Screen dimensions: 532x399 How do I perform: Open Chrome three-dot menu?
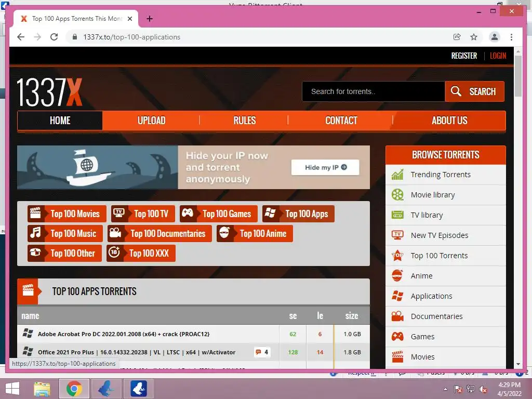[511, 37]
